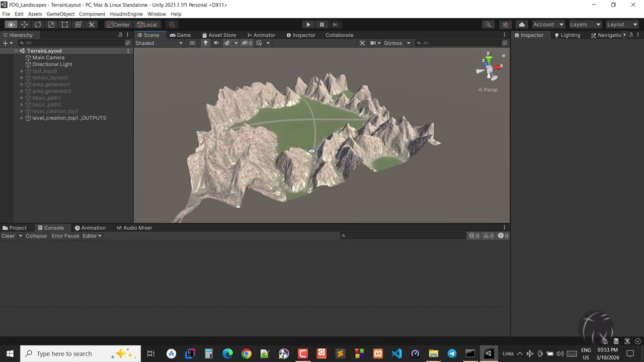644x362 pixels.
Task: Toggle Error Pause in Console
Action: (65, 236)
